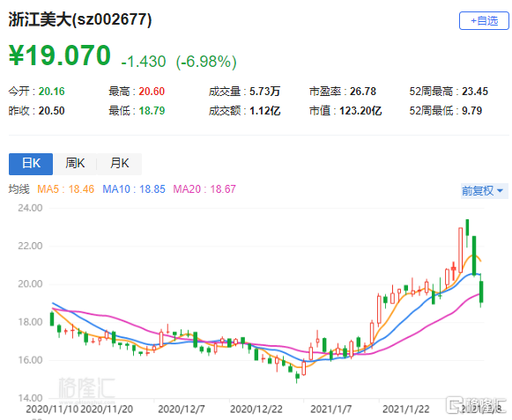Viewport: 512px width, 420px height.
Task: Click the 52-week high value 23.45
Action: (x=475, y=92)
